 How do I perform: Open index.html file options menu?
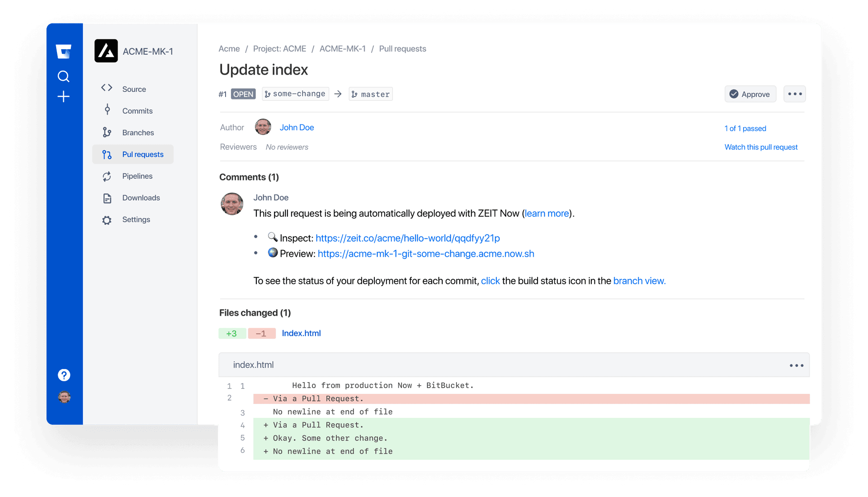click(796, 365)
